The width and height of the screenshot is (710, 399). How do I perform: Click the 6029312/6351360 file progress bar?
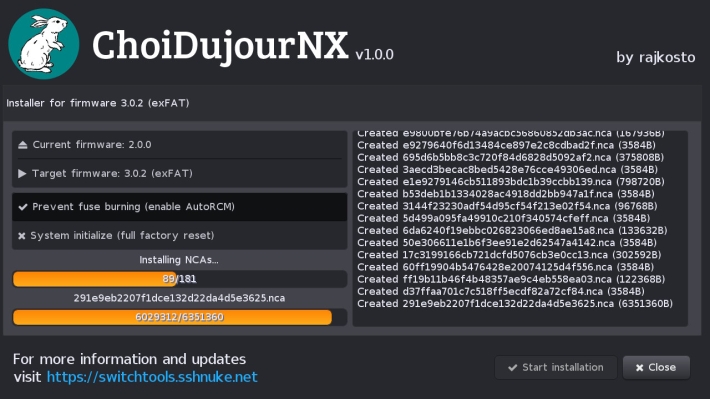click(x=180, y=317)
